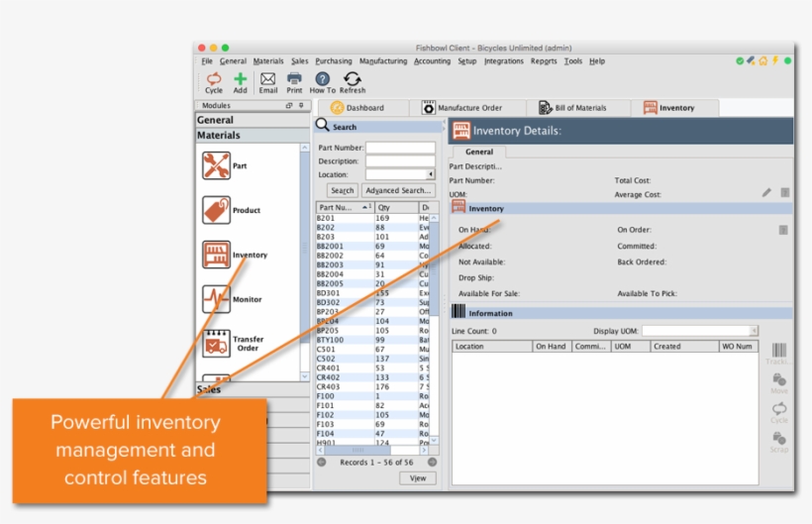This screenshot has height=524, width=812.
Task: Open the Reports menu
Action: pyautogui.click(x=544, y=61)
